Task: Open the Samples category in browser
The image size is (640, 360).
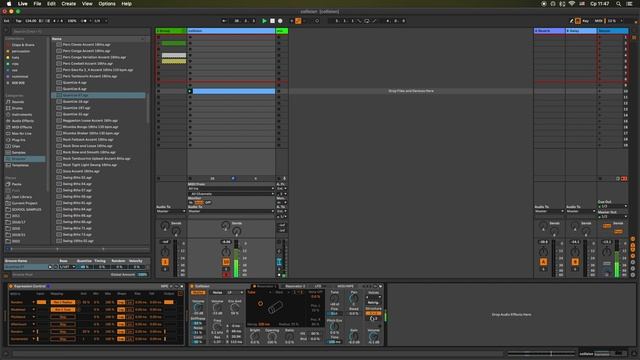Action: 18,153
